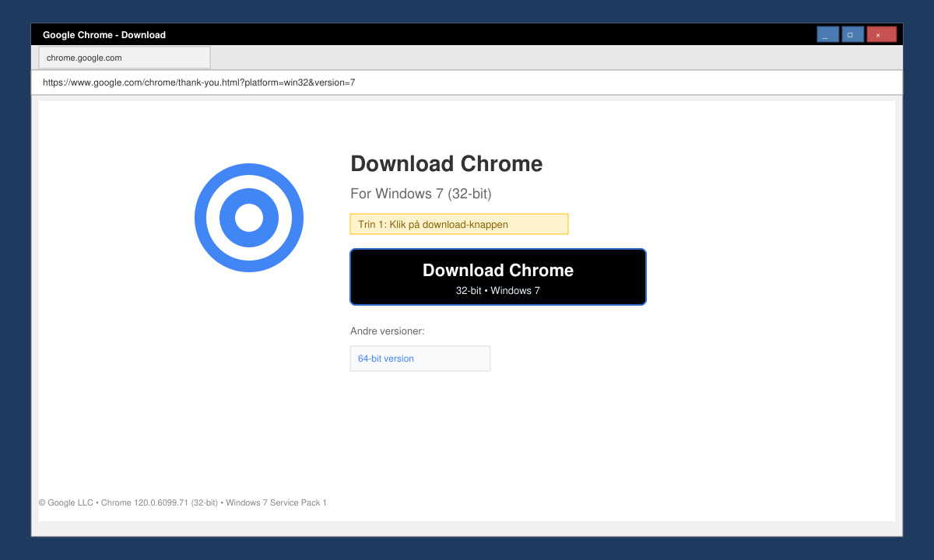Select the chrome.google.com tab
This screenshot has width=934, height=560.
[125, 58]
